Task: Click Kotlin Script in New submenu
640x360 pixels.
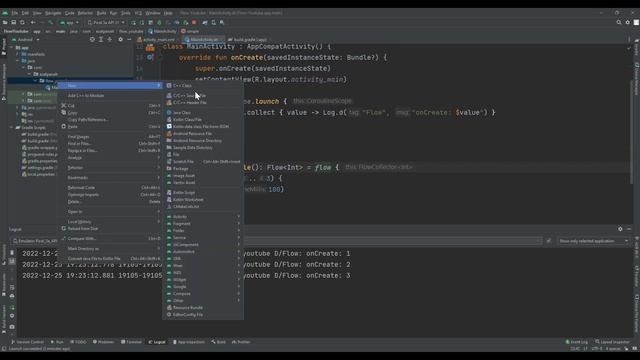Action: point(203,193)
